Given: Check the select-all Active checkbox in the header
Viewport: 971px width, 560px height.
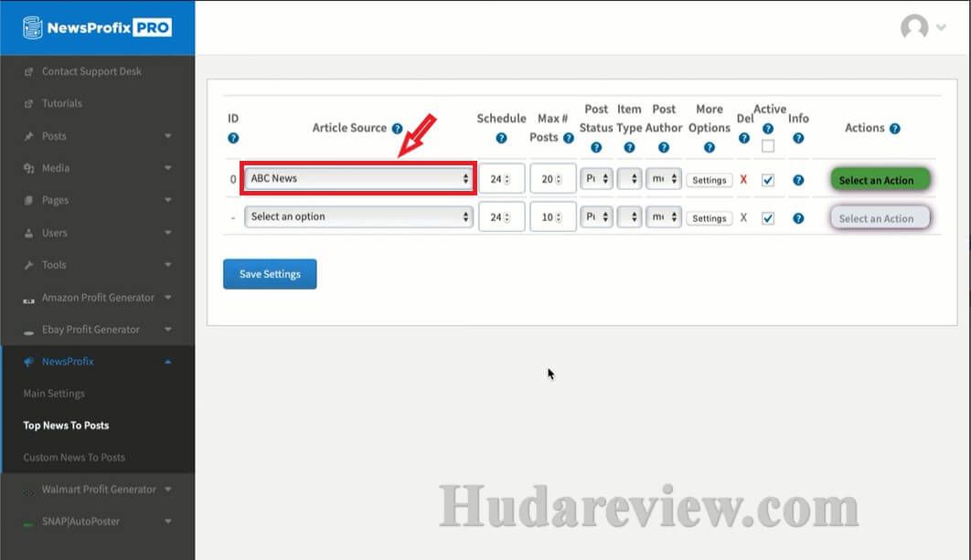Looking at the screenshot, I should pyautogui.click(x=768, y=147).
